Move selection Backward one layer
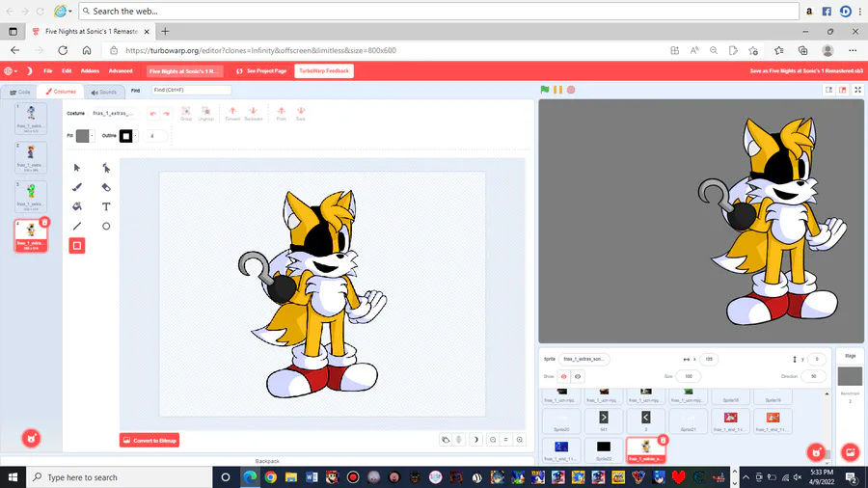 tap(253, 114)
